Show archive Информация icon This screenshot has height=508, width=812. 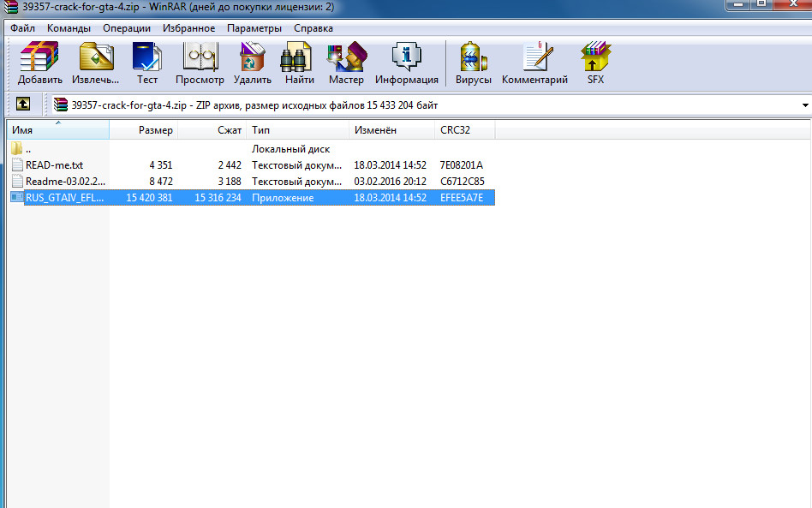(407, 57)
